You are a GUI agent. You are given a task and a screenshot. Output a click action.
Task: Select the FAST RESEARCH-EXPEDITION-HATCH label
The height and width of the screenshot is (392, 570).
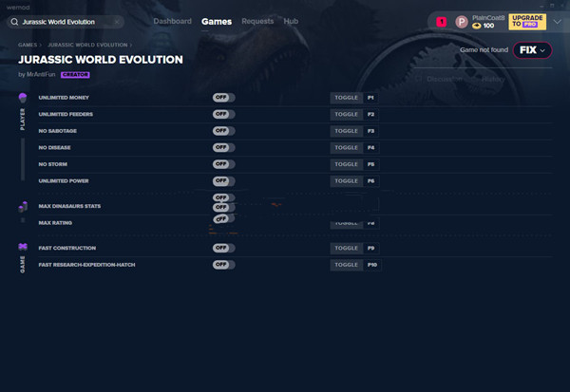[x=86, y=265]
